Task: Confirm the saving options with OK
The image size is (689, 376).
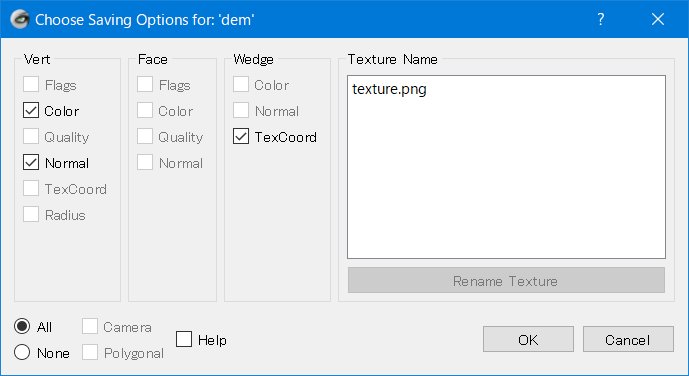Action: (528, 339)
